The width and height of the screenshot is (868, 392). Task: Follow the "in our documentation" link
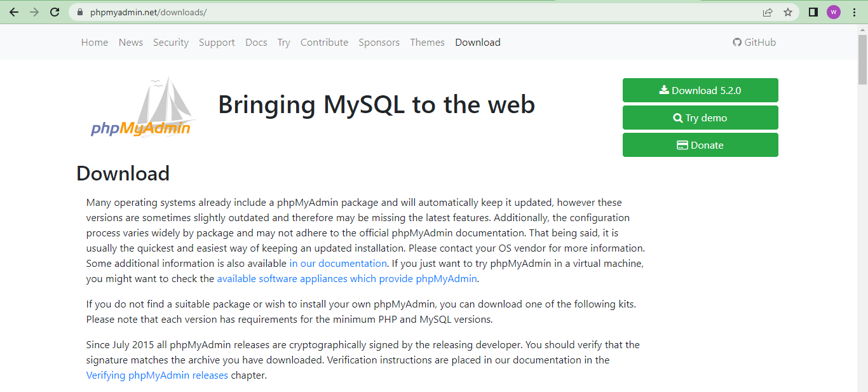(x=338, y=263)
